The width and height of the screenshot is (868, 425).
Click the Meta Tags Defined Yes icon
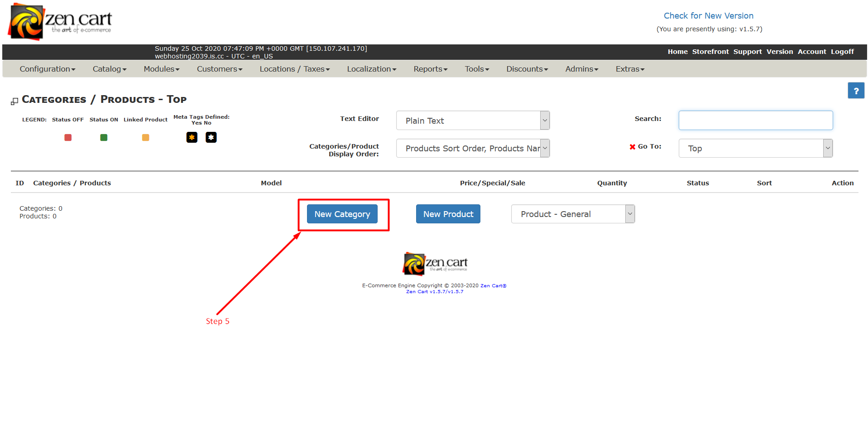(192, 137)
